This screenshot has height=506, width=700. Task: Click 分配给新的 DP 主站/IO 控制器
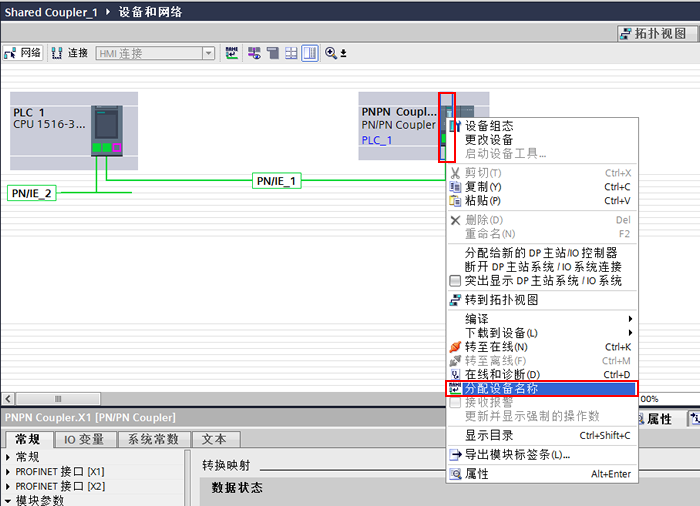pyautogui.click(x=542, y=253)
